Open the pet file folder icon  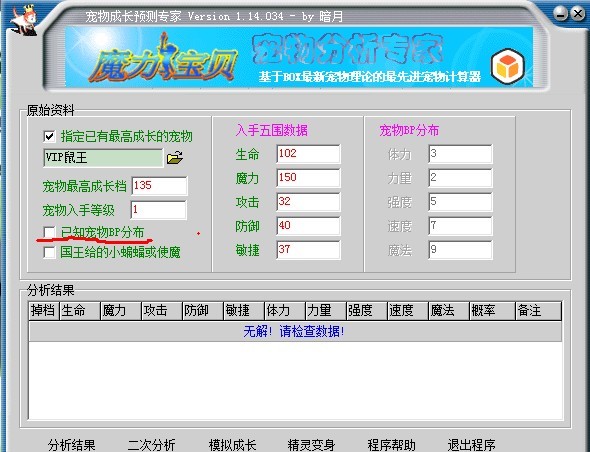pos(175,158)
